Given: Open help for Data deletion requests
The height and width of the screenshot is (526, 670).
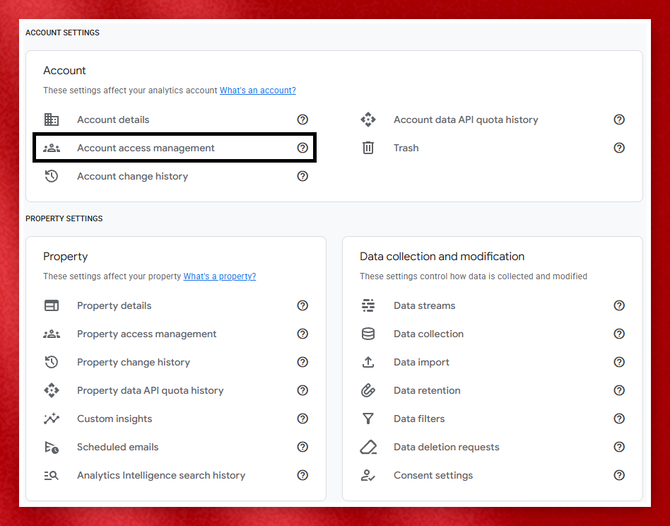Looking at the screenshot, I should point(619,447).
